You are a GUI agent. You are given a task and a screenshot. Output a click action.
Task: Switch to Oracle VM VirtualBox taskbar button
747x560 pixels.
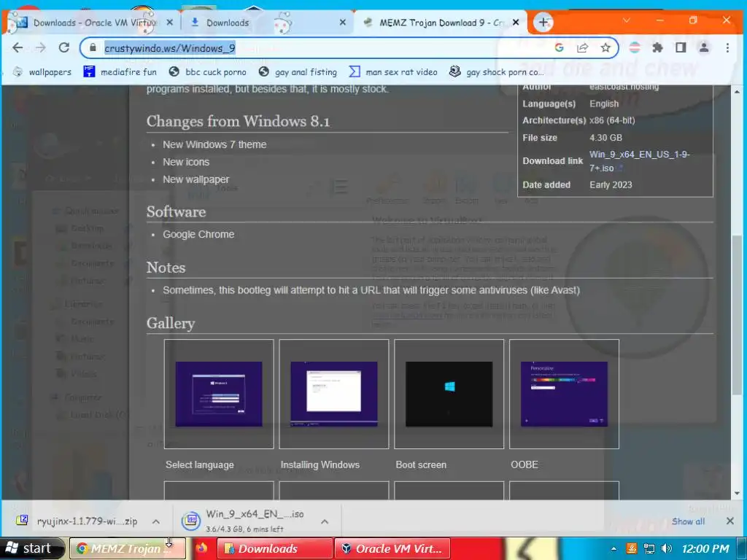point(392,548)
